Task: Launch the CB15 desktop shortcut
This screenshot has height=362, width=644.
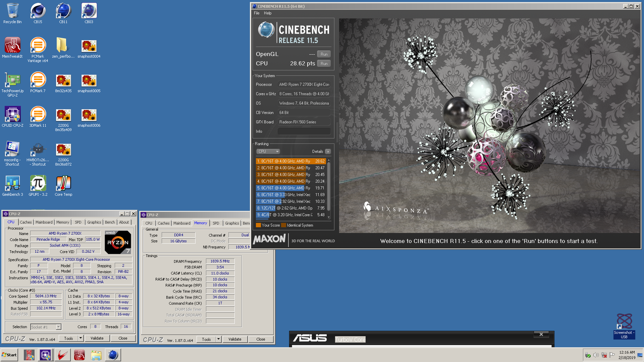Action: point(38,13)
